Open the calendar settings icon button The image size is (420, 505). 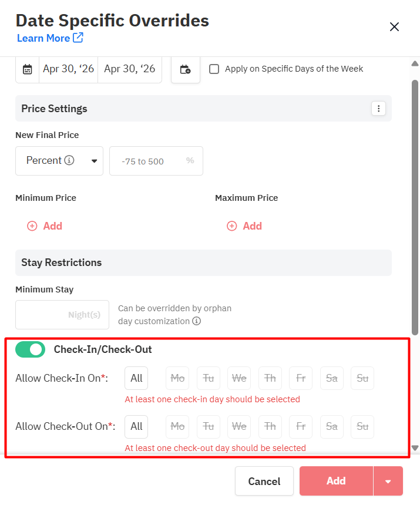[185, 69]
